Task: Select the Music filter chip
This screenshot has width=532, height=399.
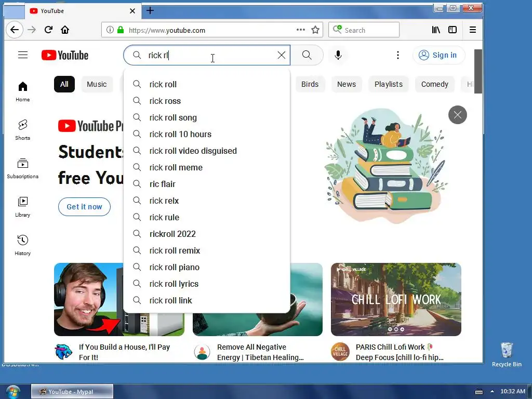Action: pyautogui.click(x=97, y=84)
